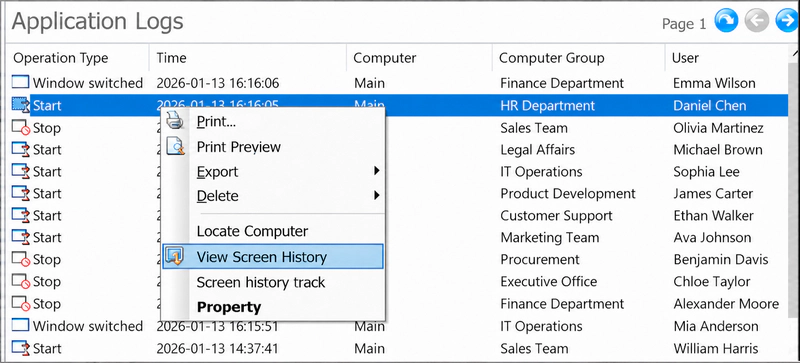Expand the Export submenu arrow

pyautogui.click(x=377, y=171)
